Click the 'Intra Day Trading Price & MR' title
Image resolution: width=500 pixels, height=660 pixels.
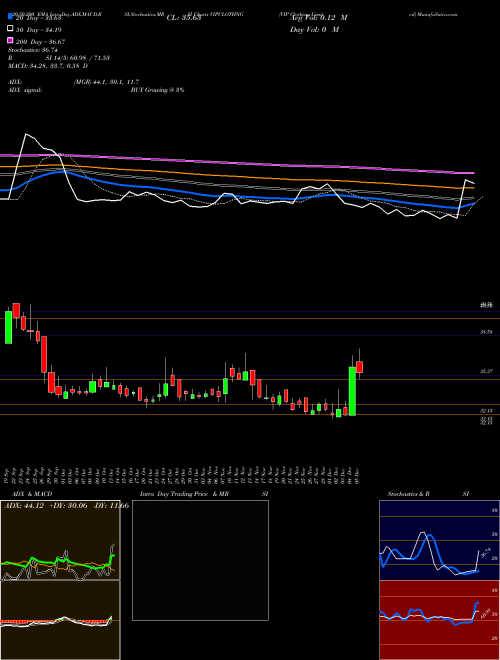pos(184,494)
